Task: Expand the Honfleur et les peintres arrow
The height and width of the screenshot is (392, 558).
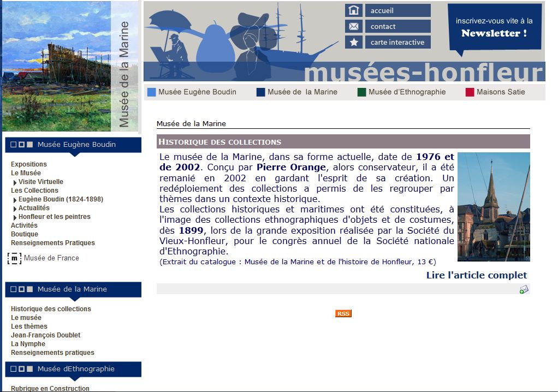Action: (15, 216)
